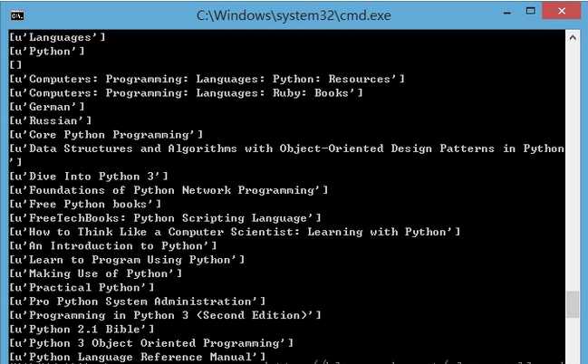The image size is (588, 364).
Task: Maximize the command prompt window
Action: (x=530, y=11)
